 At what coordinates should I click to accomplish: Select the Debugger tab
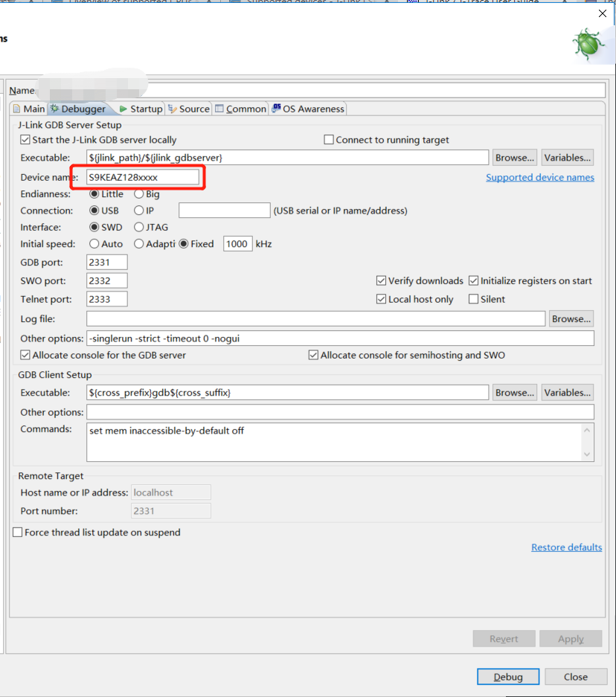pyautogui.click(x=79, y=109)
